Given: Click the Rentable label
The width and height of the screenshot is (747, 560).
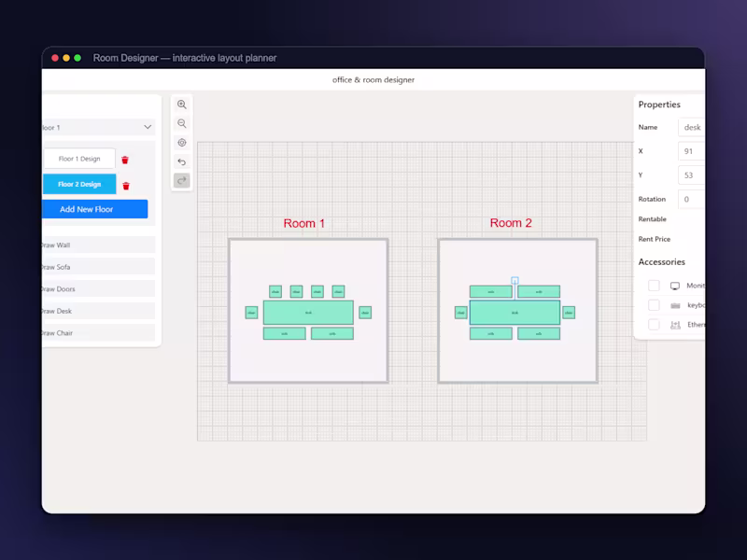Looking at the screenshot, I should coord(652,219).
